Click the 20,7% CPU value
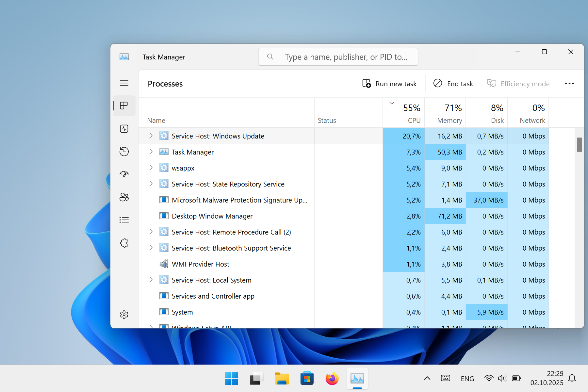The width and height of the screenshot is (588, 392). [412, 136]
